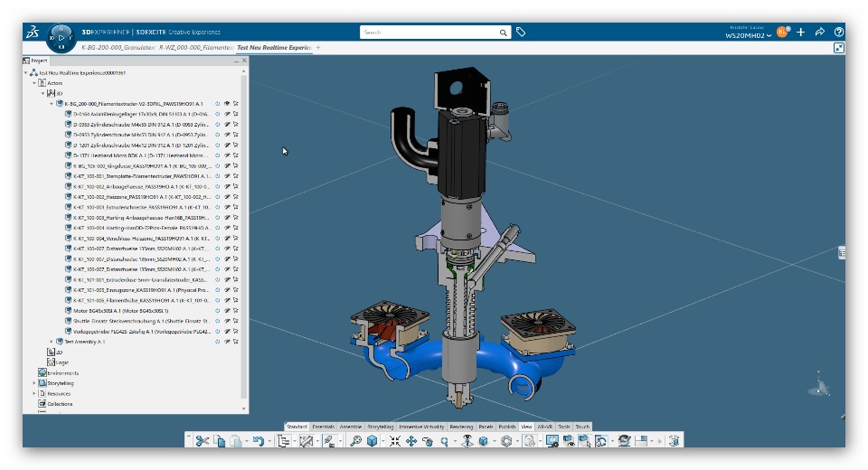Click the magnifier search icon in toolbar
Image resolution: width=868 pixels, height=470 pixels.
(x=355, y=441)
